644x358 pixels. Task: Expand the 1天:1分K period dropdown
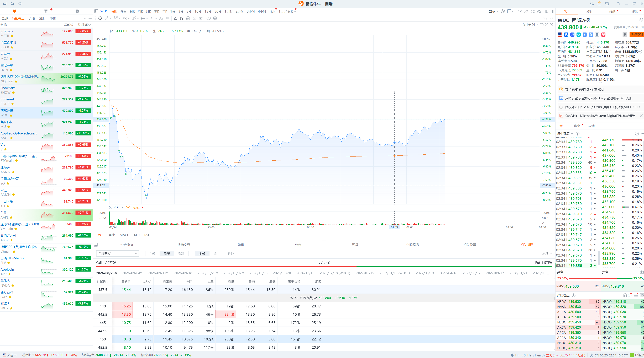click(x=287, y=11)
